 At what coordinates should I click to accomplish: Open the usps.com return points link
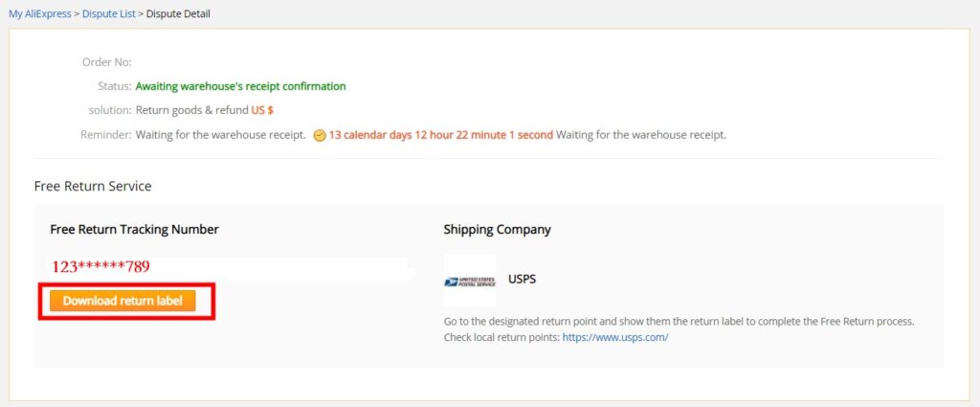coord(615,338)
